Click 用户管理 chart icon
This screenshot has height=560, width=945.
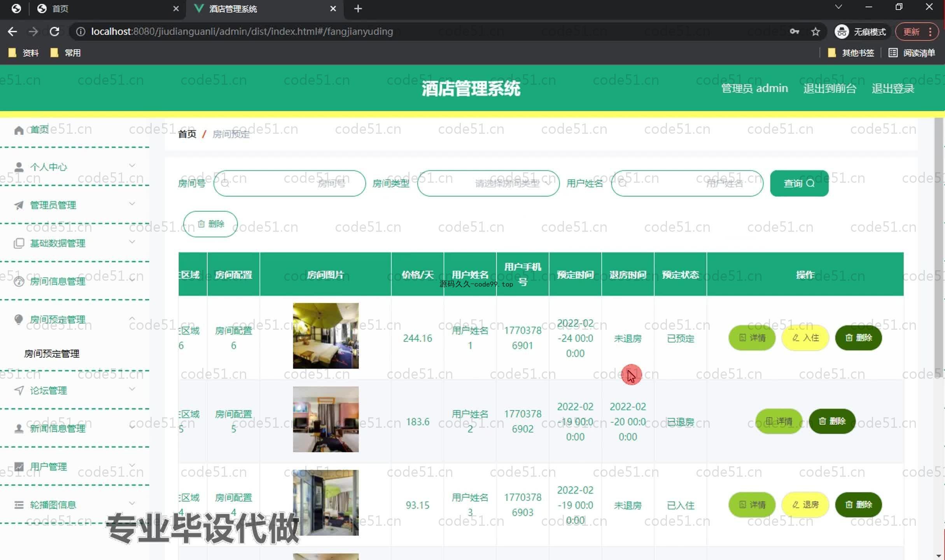tap(19, 467)
